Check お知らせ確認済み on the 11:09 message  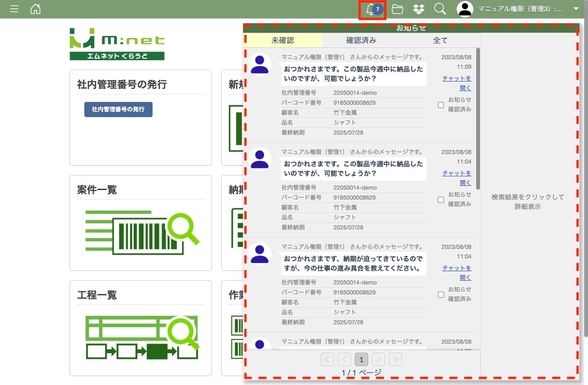click(x=441, y=105)
